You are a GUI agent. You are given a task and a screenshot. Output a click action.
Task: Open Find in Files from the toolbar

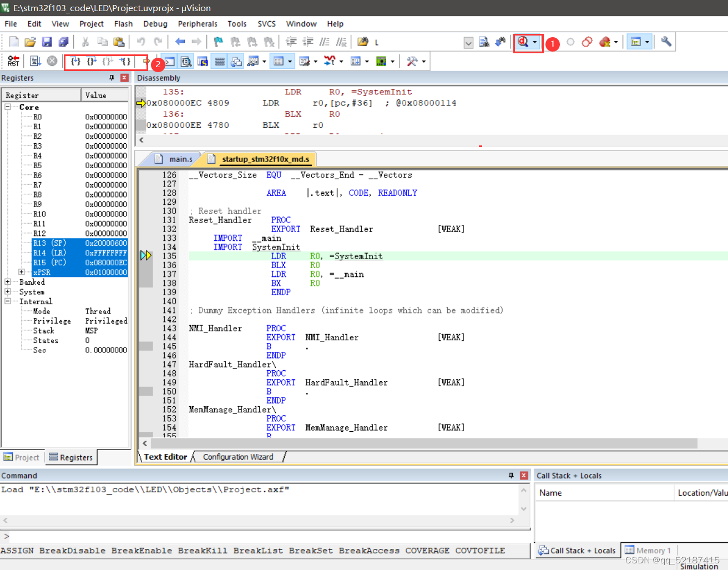point(362,42)
